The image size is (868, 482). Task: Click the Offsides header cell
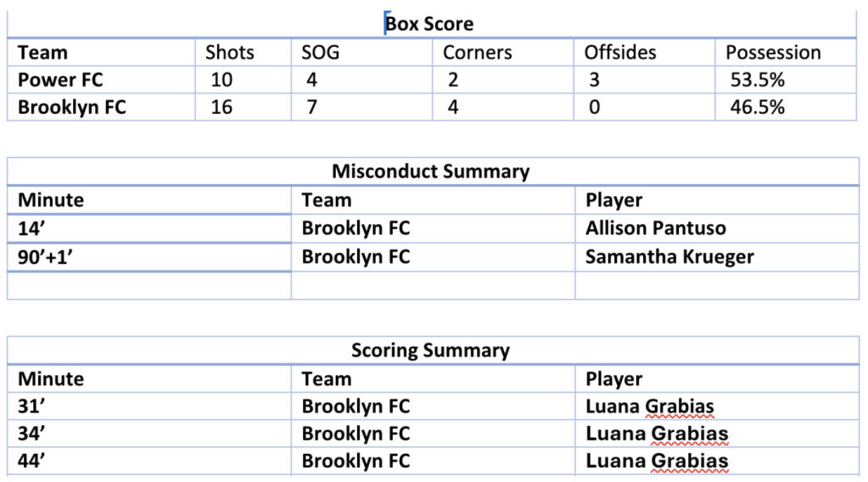tap(644, 53)
